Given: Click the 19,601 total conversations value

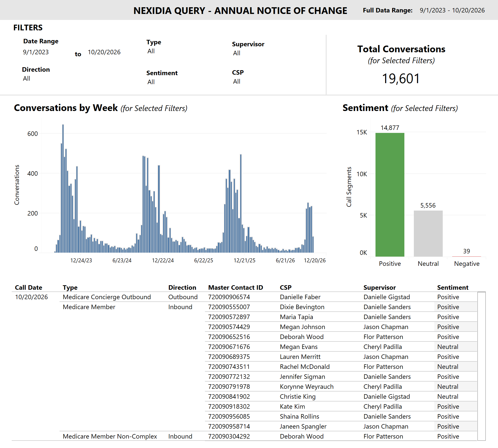Looking at the screenshot, I should [401, 78].
